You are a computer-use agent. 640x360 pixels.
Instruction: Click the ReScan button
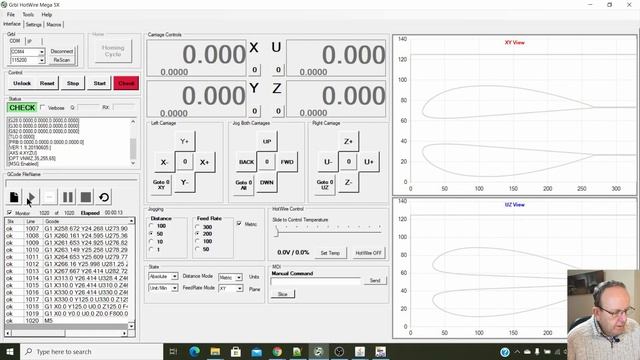tap(62, 60)
